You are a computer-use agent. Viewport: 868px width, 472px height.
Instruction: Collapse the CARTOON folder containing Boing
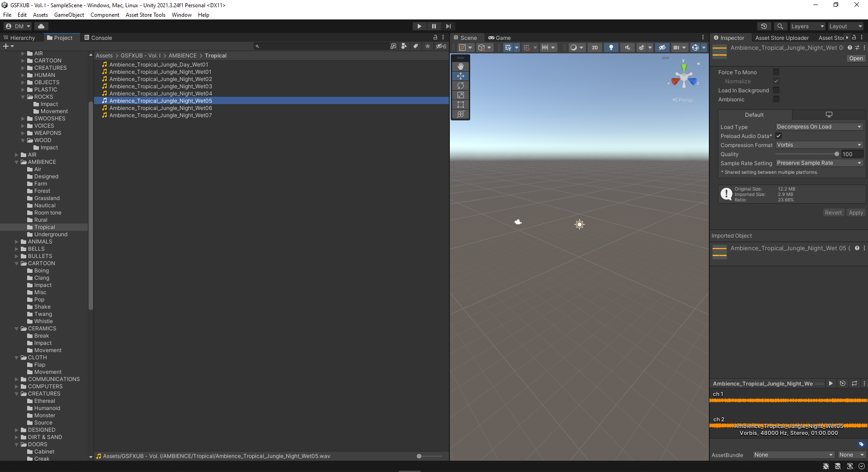(17, 263)
